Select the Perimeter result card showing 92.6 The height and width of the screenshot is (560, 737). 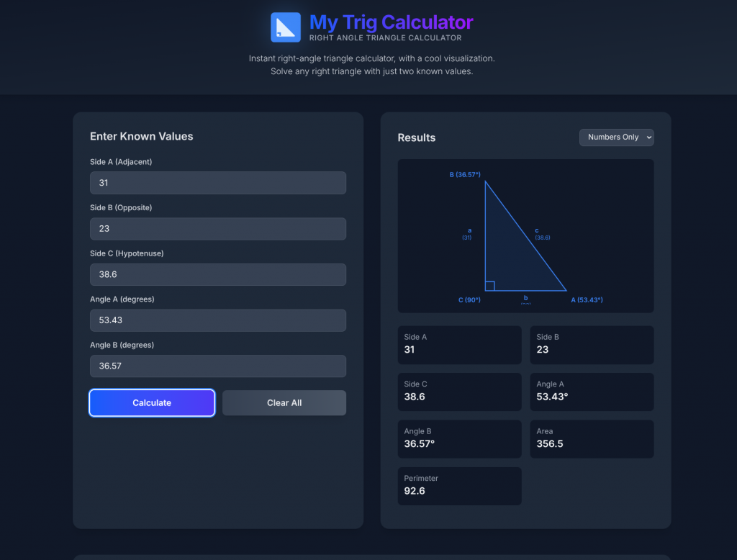click(459, 486)
